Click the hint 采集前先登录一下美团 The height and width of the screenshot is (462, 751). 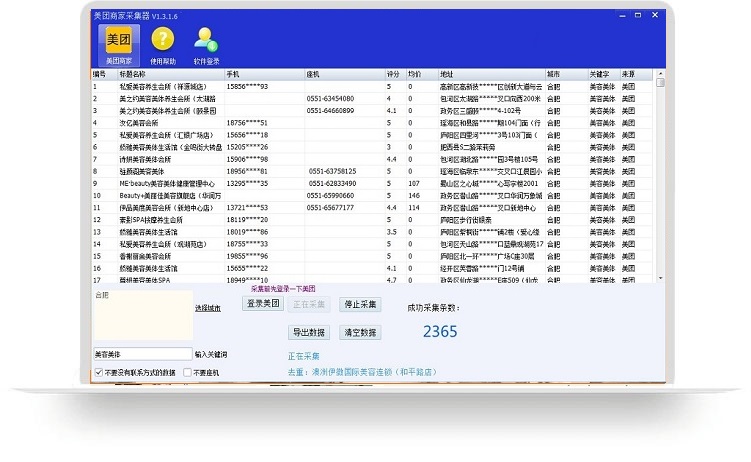click(x=283, y=289)
